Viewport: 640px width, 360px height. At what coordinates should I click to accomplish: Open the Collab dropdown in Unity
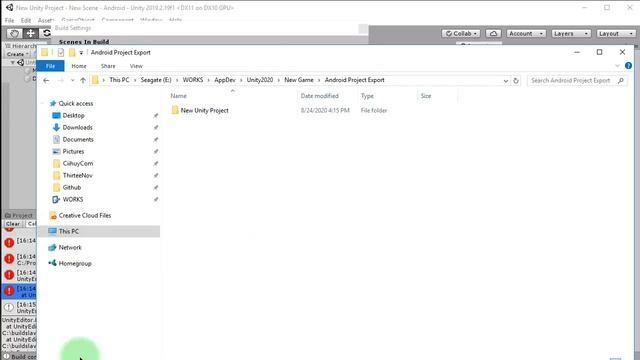tap(460, 33)
